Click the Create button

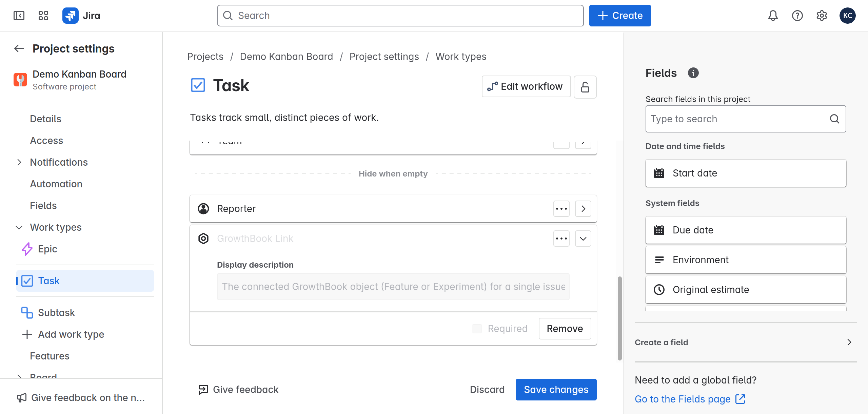tap(620, 16)
